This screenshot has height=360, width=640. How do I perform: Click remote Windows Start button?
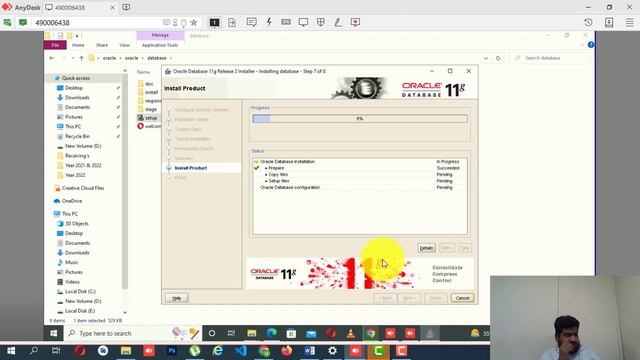53,333
